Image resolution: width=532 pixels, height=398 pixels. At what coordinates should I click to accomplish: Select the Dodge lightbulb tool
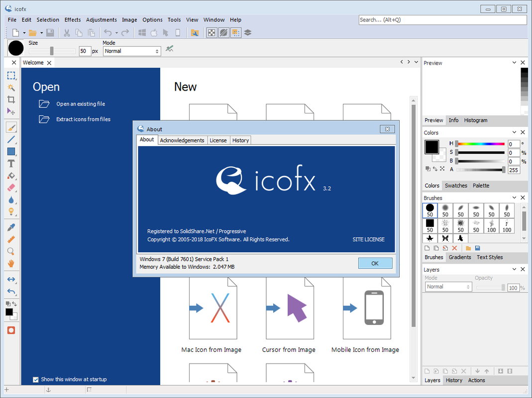pos(11,211)
